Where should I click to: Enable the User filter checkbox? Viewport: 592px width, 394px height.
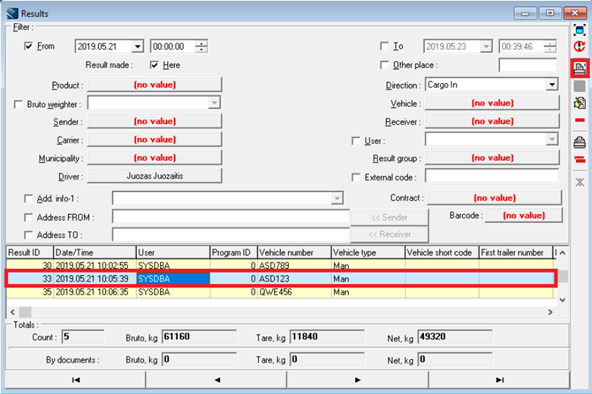coord(355,141)
